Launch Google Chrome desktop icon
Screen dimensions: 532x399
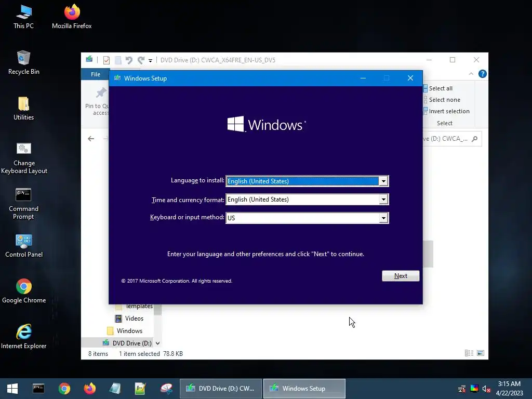pyautogui.click(x=24, y=291)
